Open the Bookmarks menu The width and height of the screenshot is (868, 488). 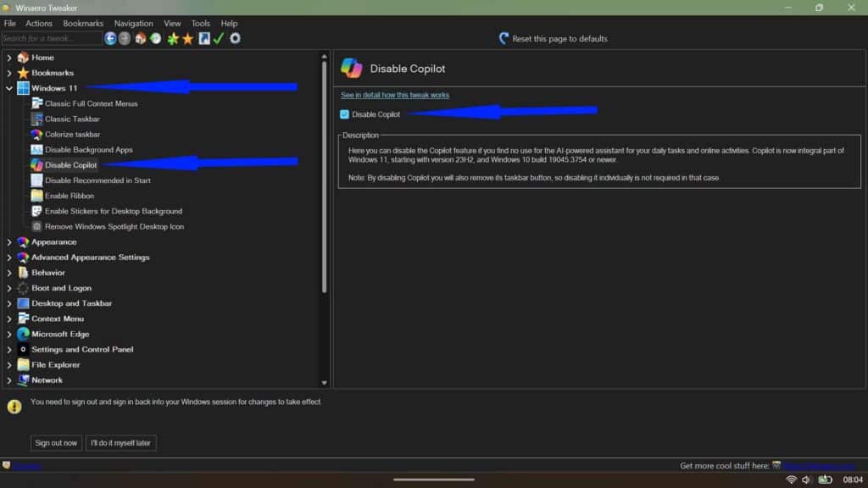[x=83, y=23]
